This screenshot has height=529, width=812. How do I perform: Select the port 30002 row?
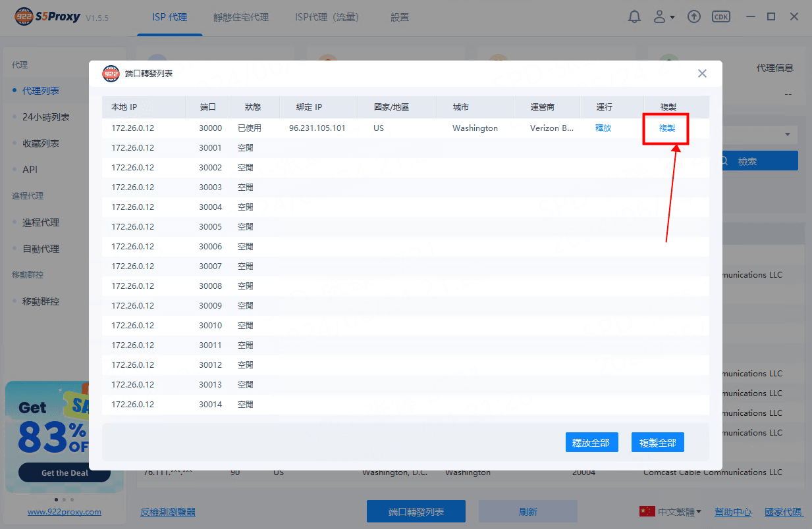click(x=406, y=168)
